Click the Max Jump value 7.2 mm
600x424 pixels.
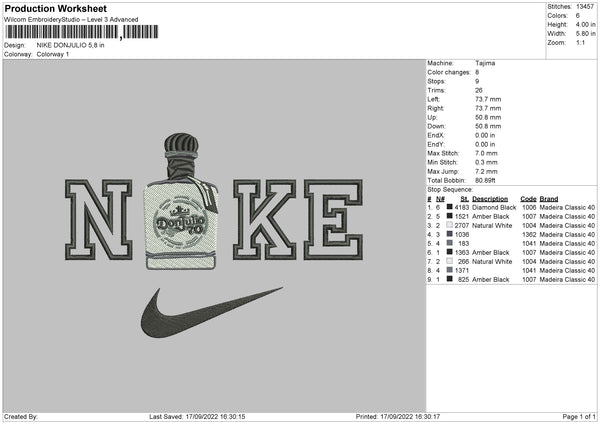click(x=486, y=171)
